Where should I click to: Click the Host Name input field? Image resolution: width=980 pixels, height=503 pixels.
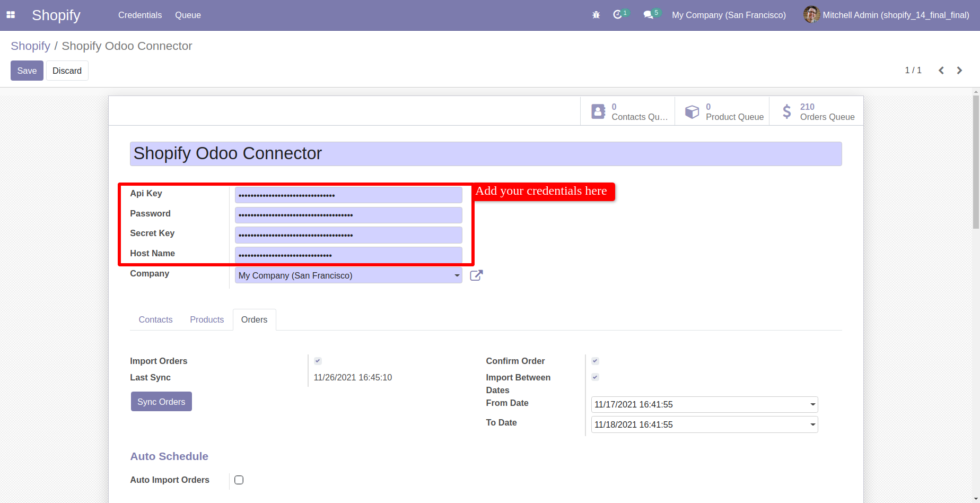(348, 255)
